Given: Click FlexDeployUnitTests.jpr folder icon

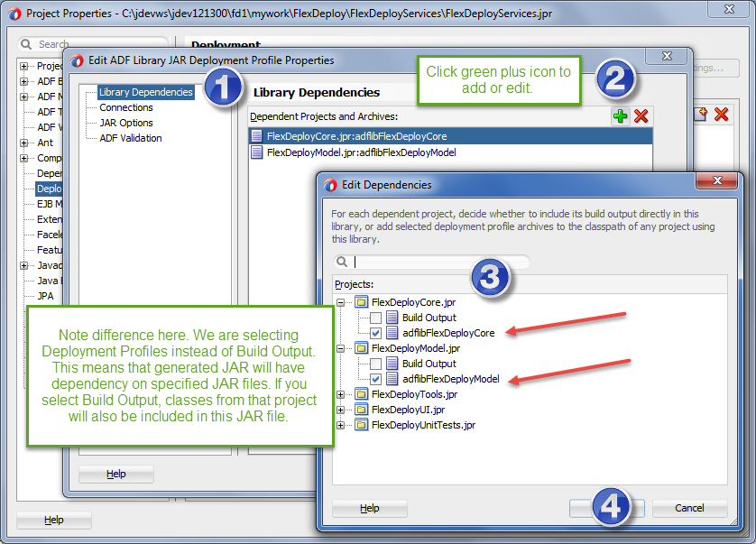Looking at the screenshot, I should point(361,425).
